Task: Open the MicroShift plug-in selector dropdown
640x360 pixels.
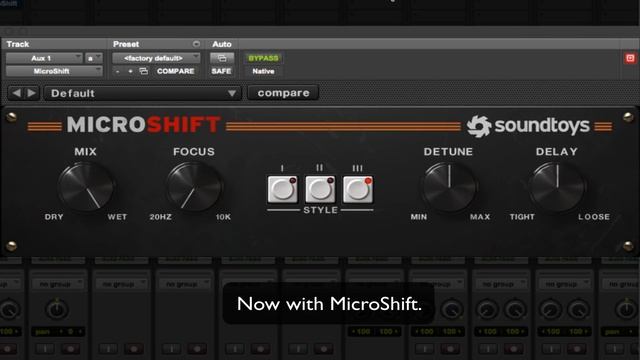Action: click(54, 71)
